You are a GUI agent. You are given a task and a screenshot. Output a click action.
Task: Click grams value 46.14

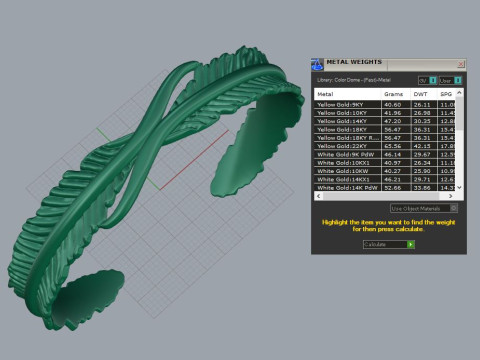(392, 155)
